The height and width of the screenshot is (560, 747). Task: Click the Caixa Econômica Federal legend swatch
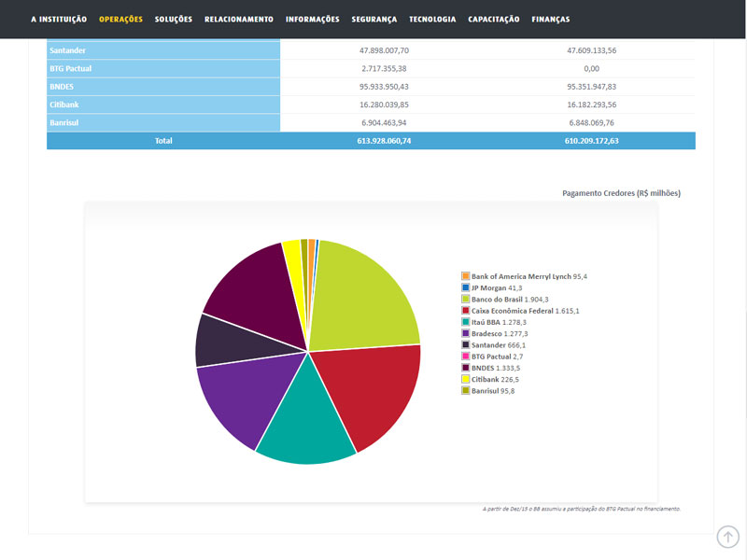coord(465,311)
